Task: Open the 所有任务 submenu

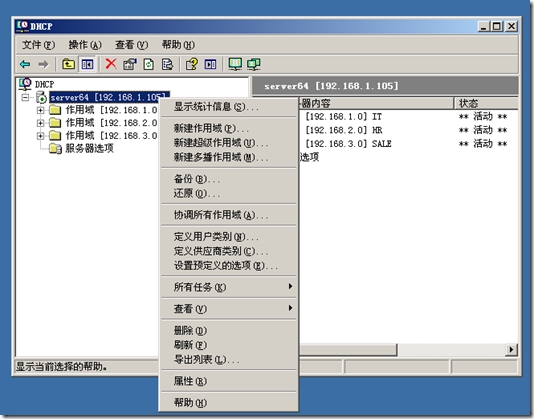Action: click(x=229, y=287)
